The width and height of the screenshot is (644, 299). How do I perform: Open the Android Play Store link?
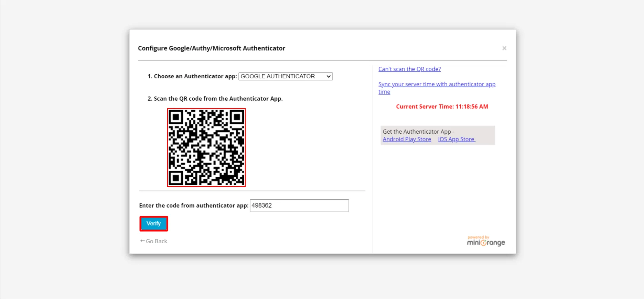(x=407, y=139)
